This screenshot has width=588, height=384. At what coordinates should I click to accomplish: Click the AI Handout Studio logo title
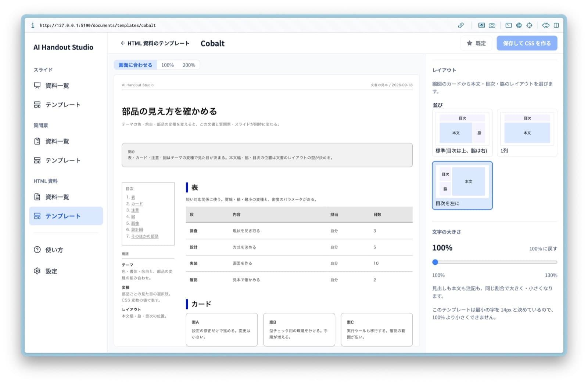pos(63,47)
